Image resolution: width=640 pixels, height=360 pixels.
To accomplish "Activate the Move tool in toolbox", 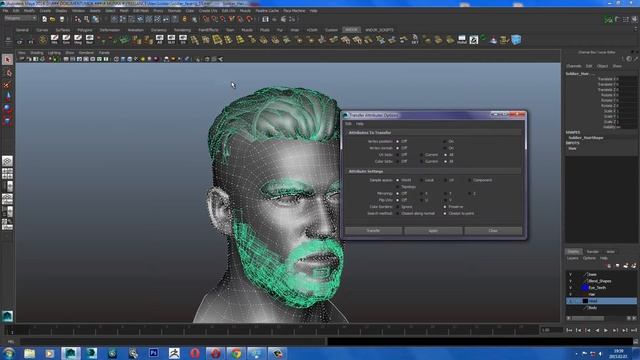I will 7,97.
